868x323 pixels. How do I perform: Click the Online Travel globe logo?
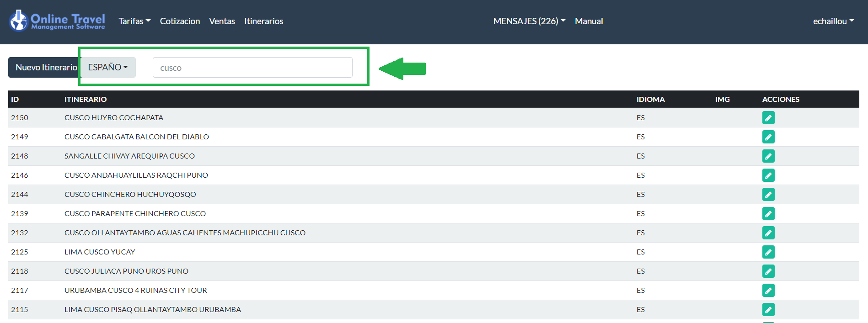[19, 21]
